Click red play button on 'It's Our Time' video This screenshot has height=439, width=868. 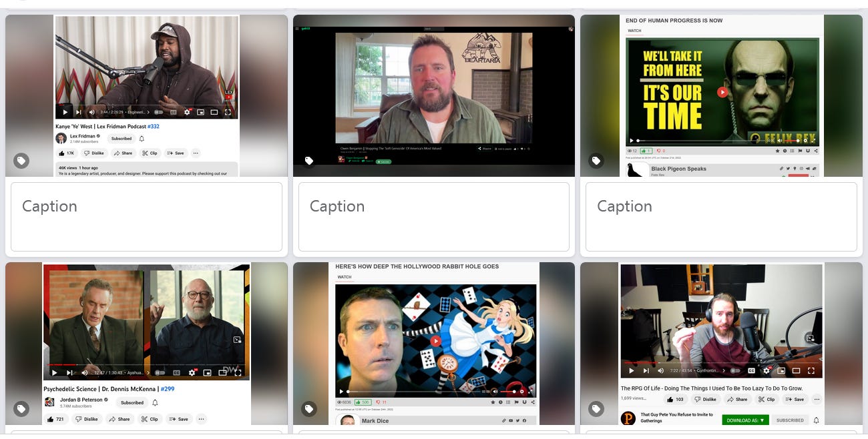click(x=722, y=92)
